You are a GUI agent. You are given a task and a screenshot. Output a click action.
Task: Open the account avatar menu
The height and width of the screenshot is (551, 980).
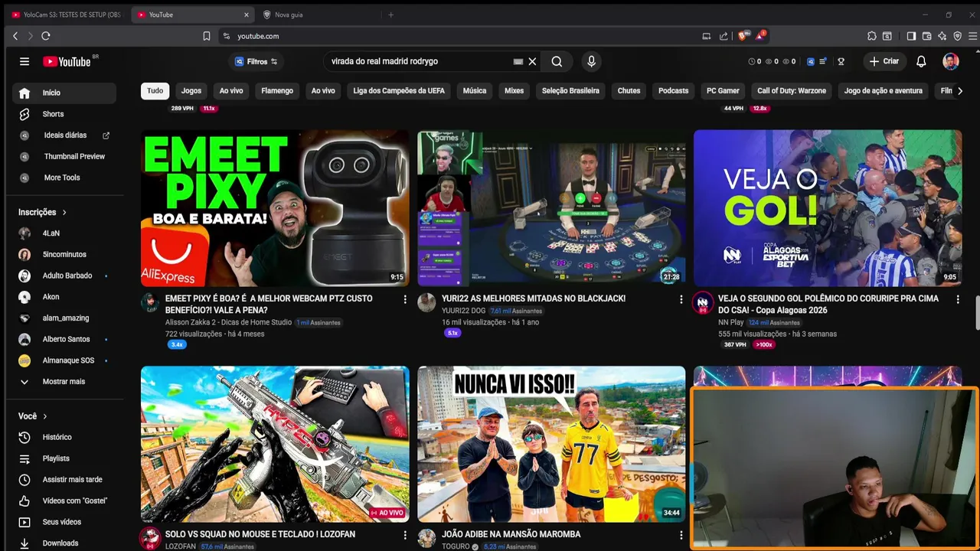(x=950, y=61)
